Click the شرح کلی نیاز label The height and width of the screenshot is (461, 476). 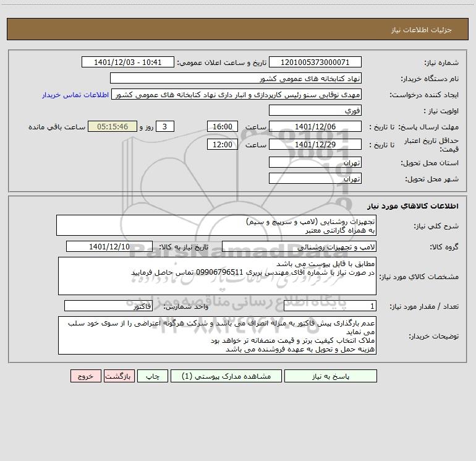pyautogui.click(x=436, y=226)
